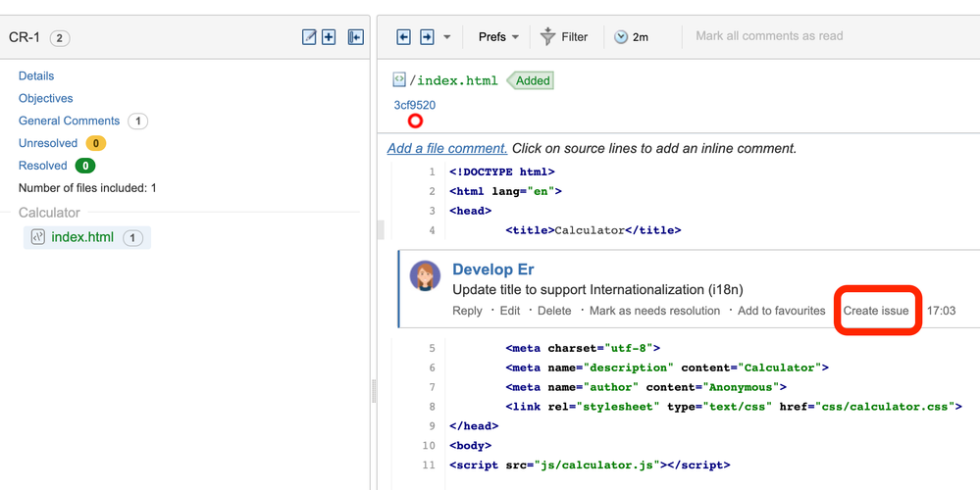Click the add content plus icon

329,37
